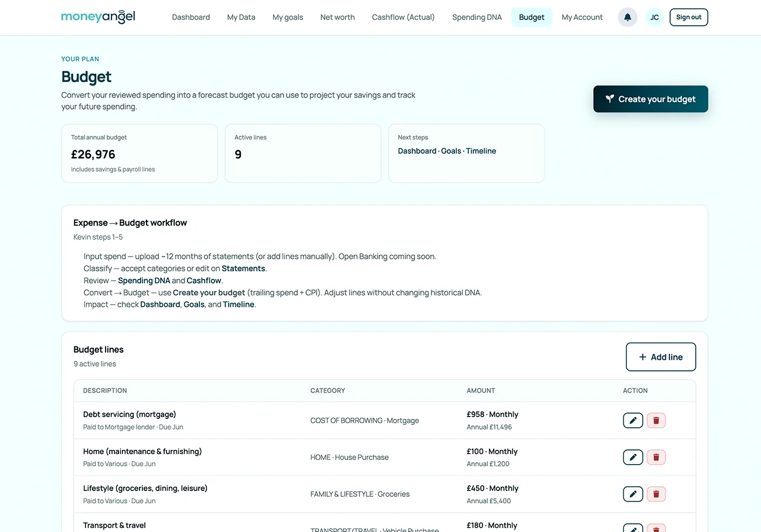Viewport: 761px width, 532px height.
Task: Click the AMOUNT column header
Action: click(x=481, y=391)
